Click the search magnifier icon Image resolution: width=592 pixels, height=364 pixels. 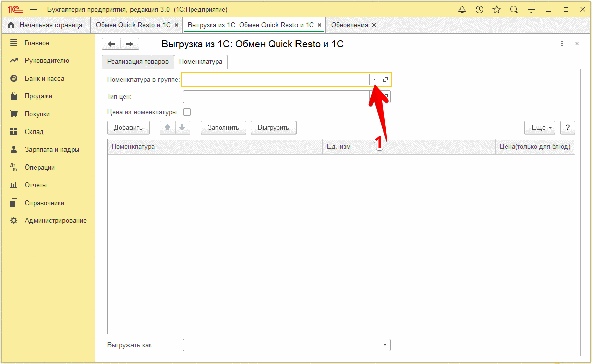(514, 10)
